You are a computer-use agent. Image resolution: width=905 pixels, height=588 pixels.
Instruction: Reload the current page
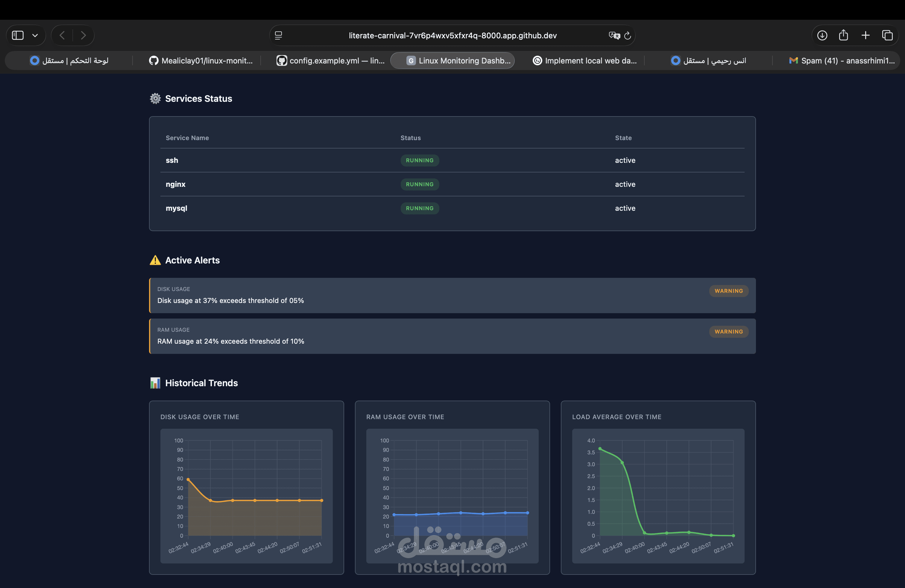628,35
